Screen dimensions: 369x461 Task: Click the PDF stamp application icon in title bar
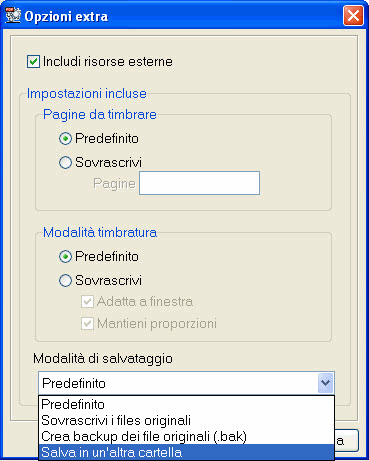pos(13,15)
